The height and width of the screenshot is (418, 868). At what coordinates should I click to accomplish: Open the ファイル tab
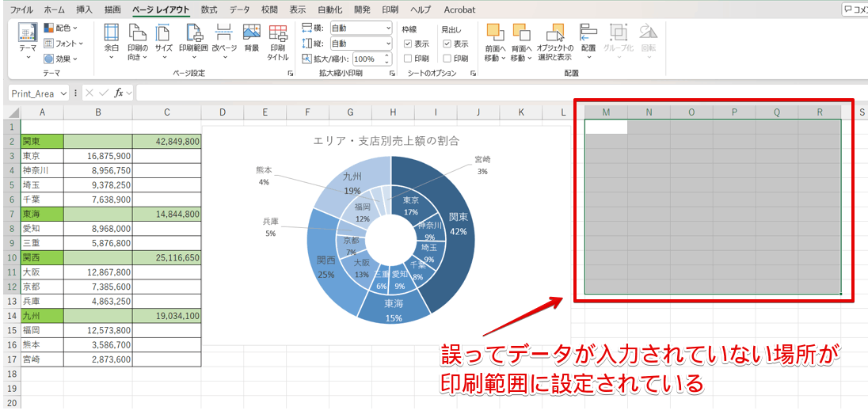(x=21, y=9)
